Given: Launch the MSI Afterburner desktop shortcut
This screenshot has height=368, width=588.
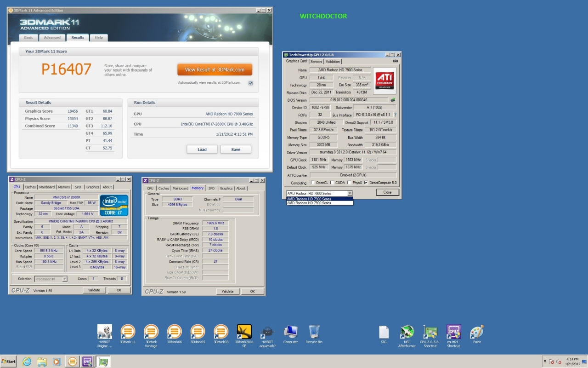Looking at the screenshot, I should (x=407, y=332).
